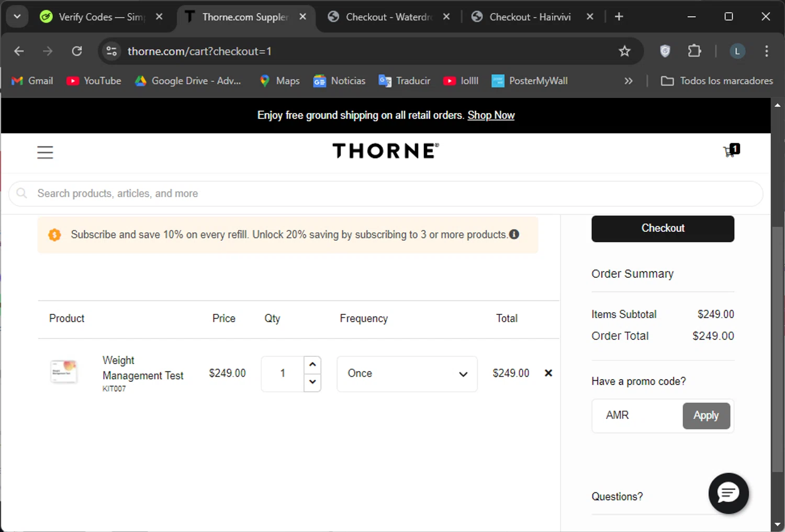
Task: Close the Checkout - Waterdrop tab
Action: coord(446,17)
